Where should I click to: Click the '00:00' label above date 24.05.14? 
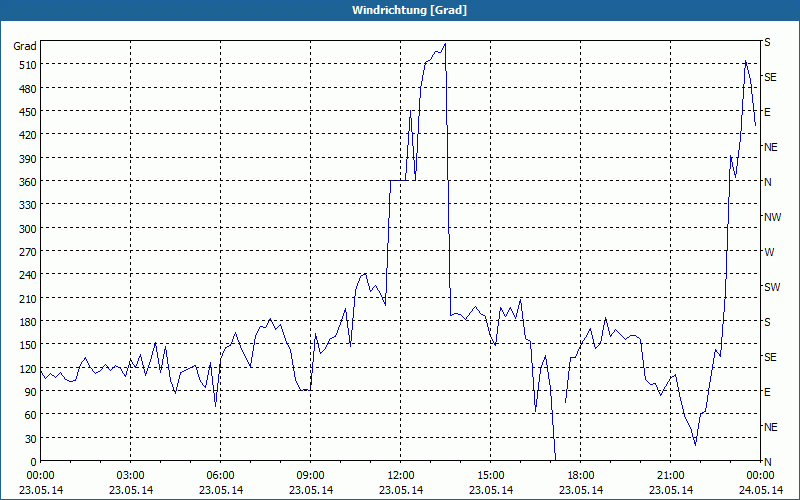[x=760, y=476]
